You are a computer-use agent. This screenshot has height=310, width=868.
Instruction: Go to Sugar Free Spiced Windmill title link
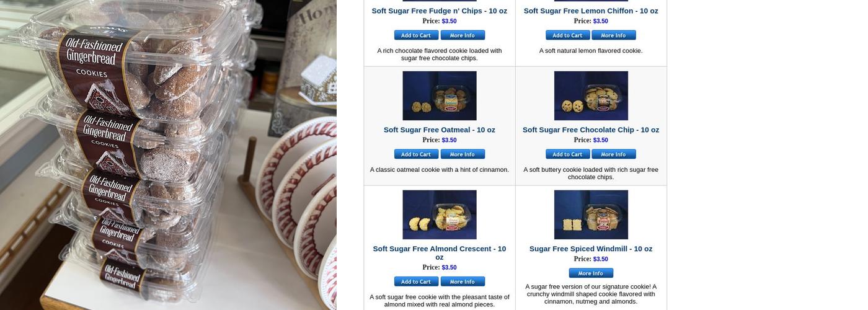(x=591, y=249)
